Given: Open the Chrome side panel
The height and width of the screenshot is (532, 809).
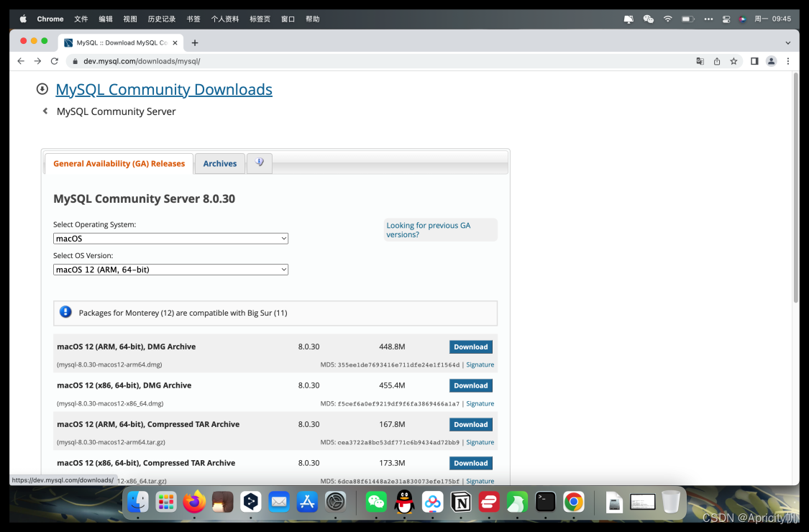Looking at the screenshot, I should pyautogui.click(x=754, y=61).
